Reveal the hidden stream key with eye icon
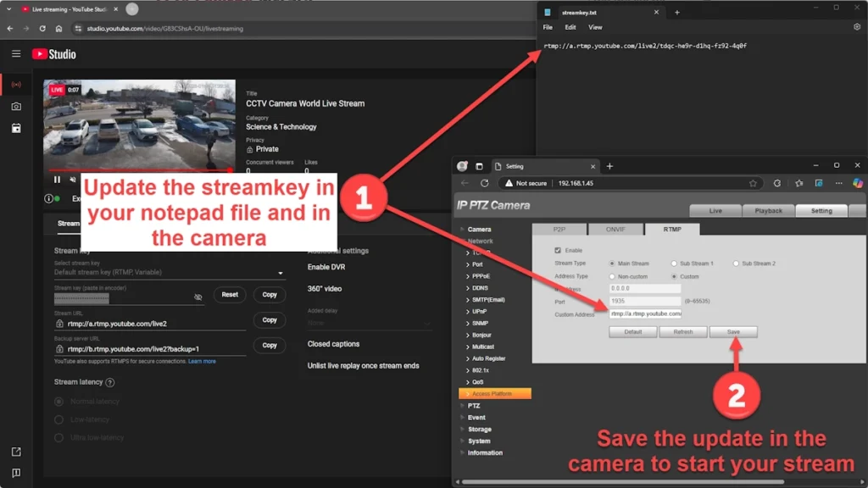The width and height of the screenshot is (868, 488). pos(198,297)
